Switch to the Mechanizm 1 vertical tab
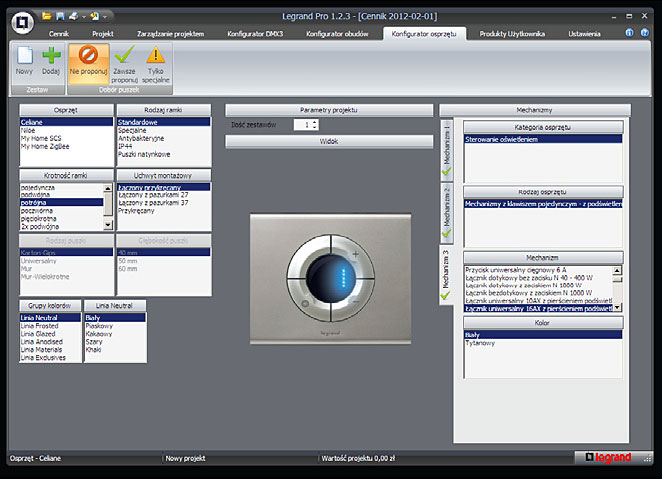The height and width of the screenshot is (479, 662). pyautogui.click(x=447, y=150)
